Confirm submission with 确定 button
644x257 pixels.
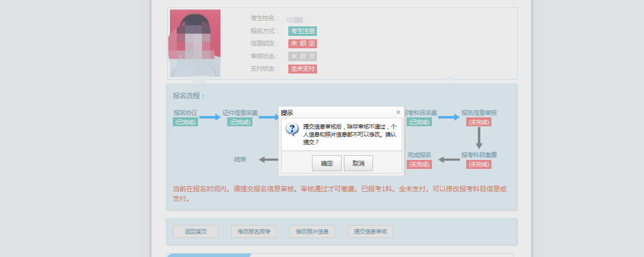(x=327, y=163)
